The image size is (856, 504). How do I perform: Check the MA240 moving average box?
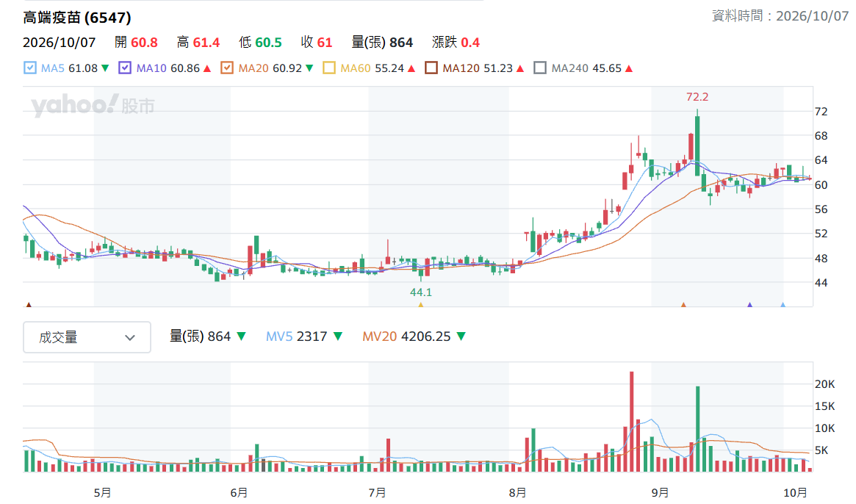pos(540,68)
